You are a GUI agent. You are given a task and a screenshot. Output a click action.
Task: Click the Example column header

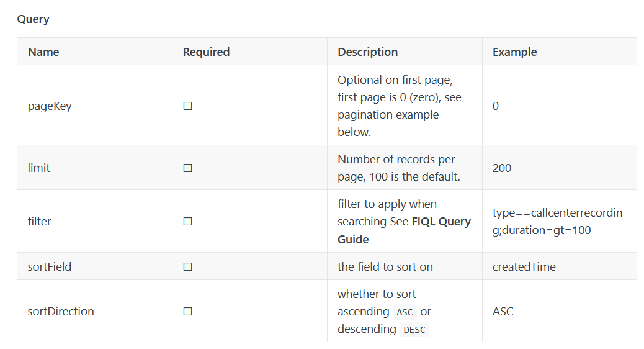[514, 52]
